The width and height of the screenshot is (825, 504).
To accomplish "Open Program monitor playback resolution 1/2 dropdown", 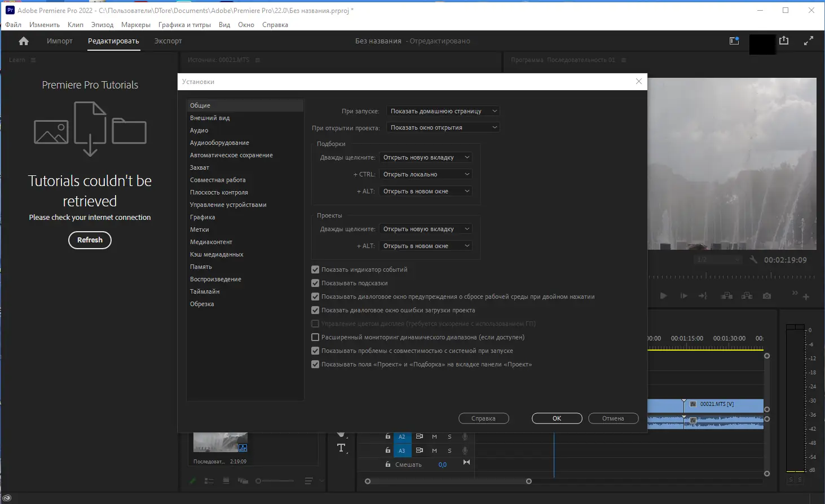I will (x=718, y=260).
